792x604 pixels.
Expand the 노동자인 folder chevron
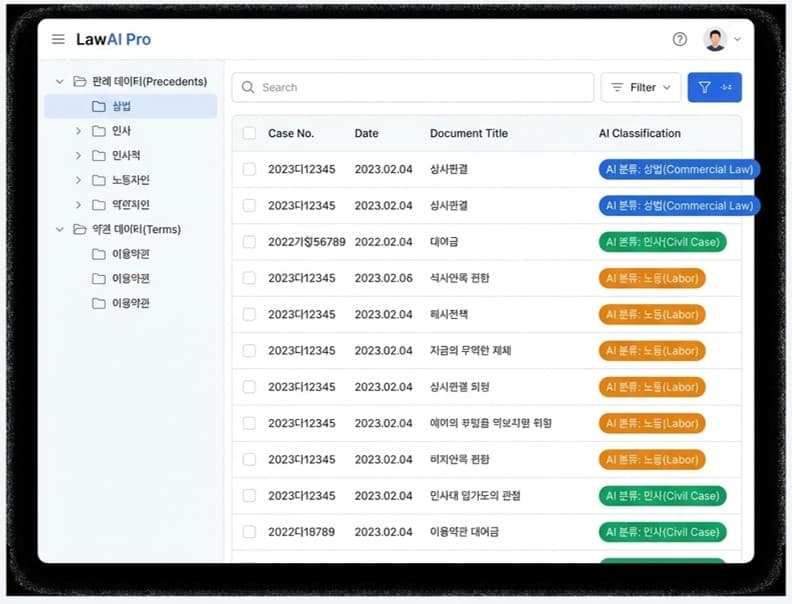tap(78, 180)
